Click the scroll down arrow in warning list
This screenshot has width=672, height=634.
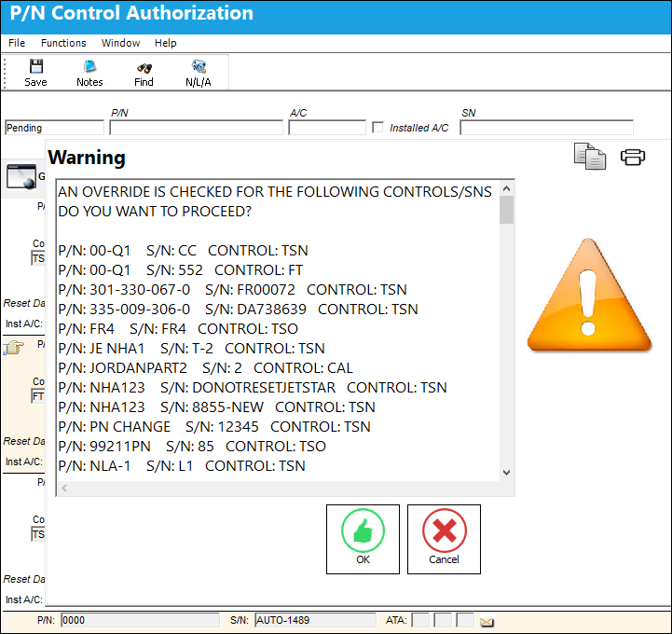[507, 473]
